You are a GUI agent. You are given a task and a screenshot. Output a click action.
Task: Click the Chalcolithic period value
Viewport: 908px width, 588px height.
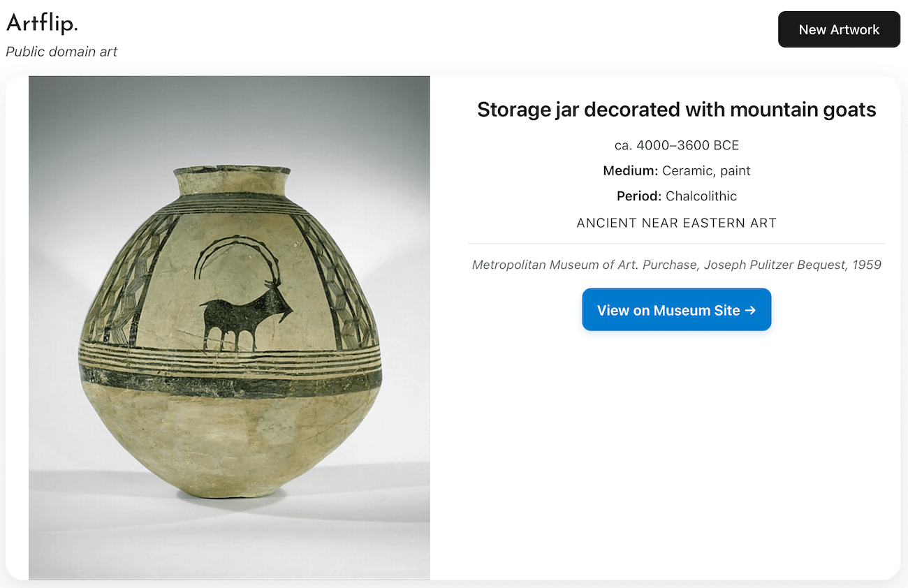(701, 196)
